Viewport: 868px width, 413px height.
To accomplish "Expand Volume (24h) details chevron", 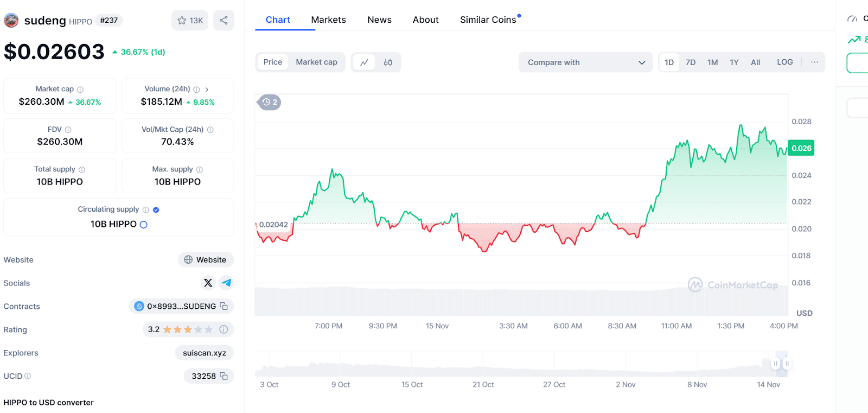I will [x=207, y=90].
